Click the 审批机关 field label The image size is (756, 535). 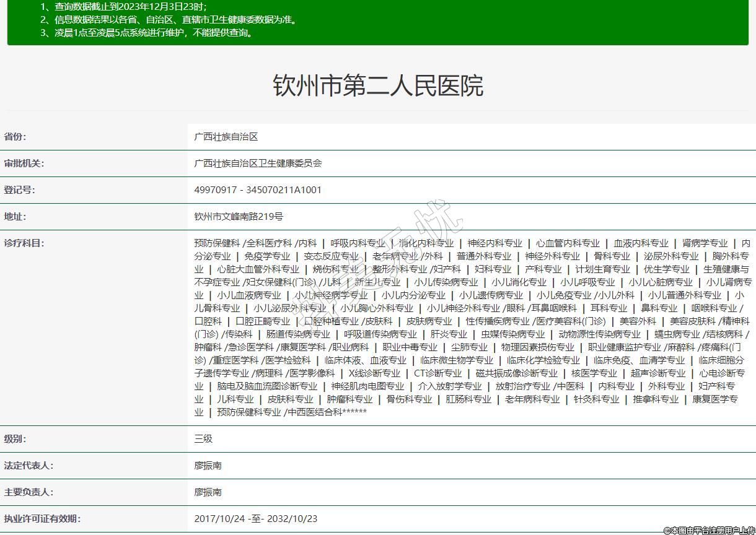pos(24,163)
